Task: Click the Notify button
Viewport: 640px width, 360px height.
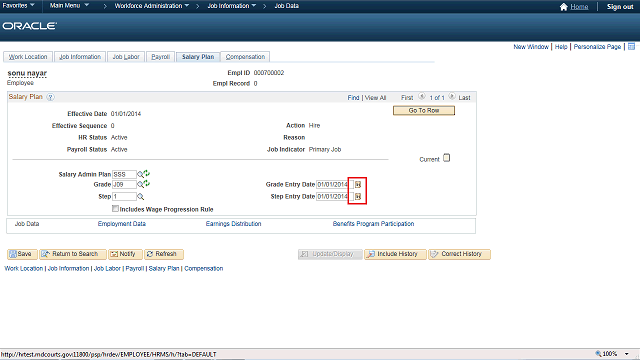Action: point(125,254)
